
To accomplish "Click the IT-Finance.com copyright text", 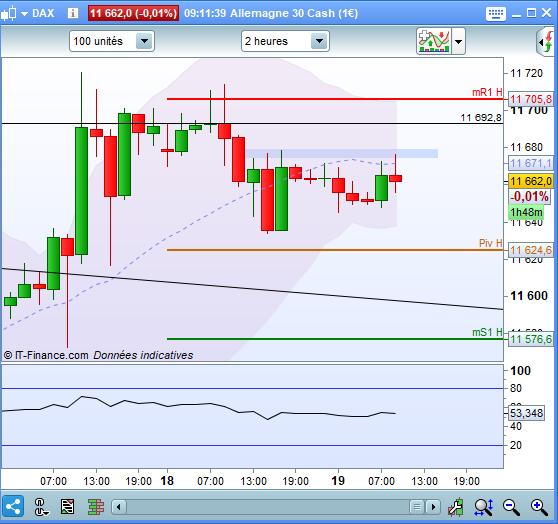I will click(46, 355).
